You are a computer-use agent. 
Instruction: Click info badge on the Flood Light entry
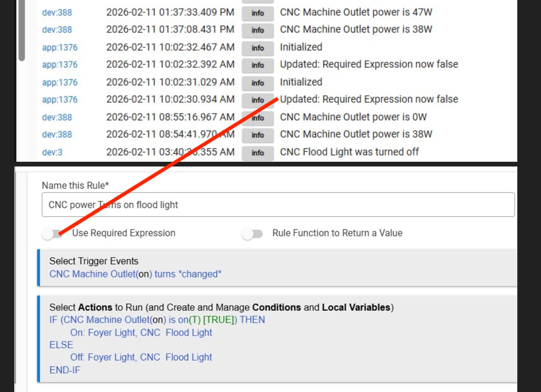click(257, 153)
